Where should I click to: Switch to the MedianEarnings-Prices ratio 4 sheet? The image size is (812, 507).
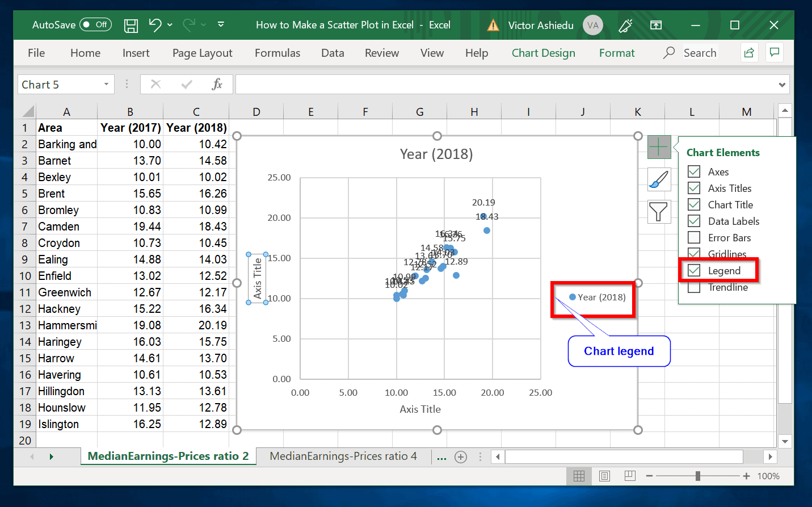343,456
